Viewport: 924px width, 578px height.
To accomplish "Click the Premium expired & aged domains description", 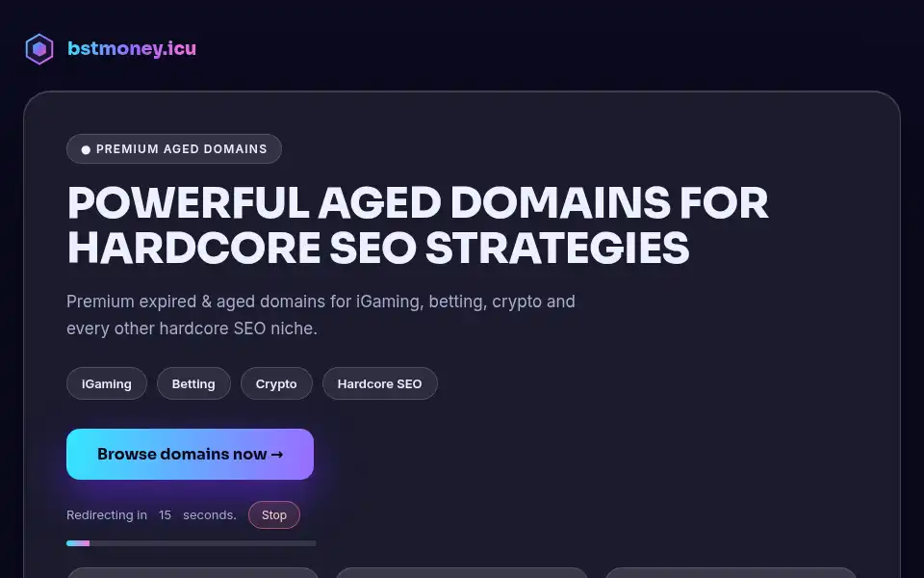I will coord(321,315).
